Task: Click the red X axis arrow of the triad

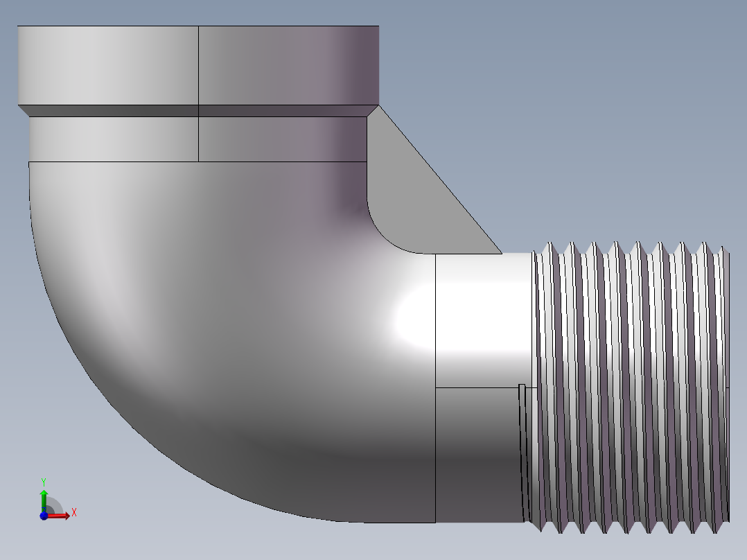Action: (59, 515)
